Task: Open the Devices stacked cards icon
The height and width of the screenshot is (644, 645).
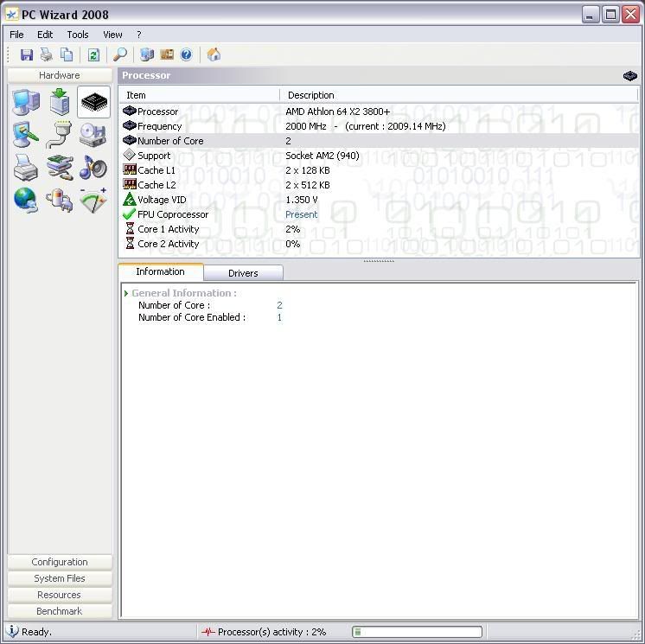Action: [60, 168]
